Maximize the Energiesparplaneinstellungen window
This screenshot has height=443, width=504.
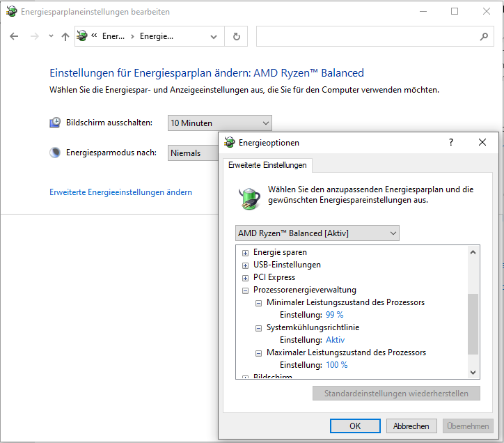(x=455, y=12)
